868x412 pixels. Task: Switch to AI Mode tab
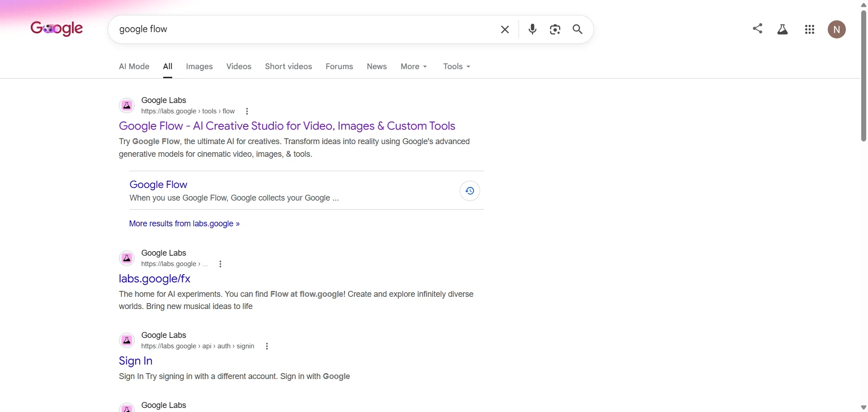coord(134,66)
